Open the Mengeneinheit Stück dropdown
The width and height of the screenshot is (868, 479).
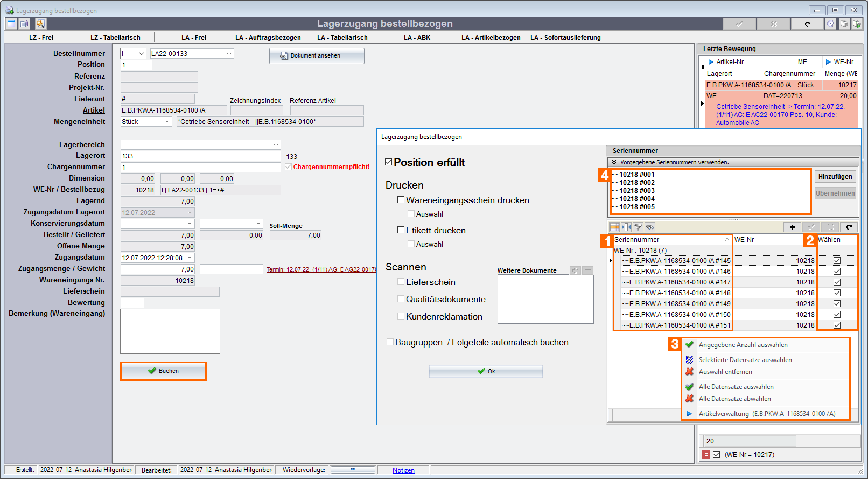(167, 122)
